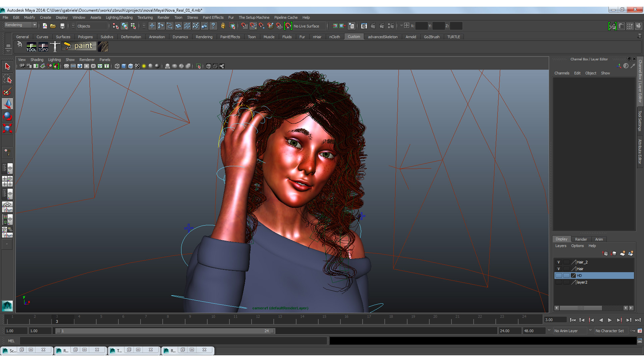
Task: Toggle visibility of Hair layer
Action: pyautogui.click(x=558, y=269)
